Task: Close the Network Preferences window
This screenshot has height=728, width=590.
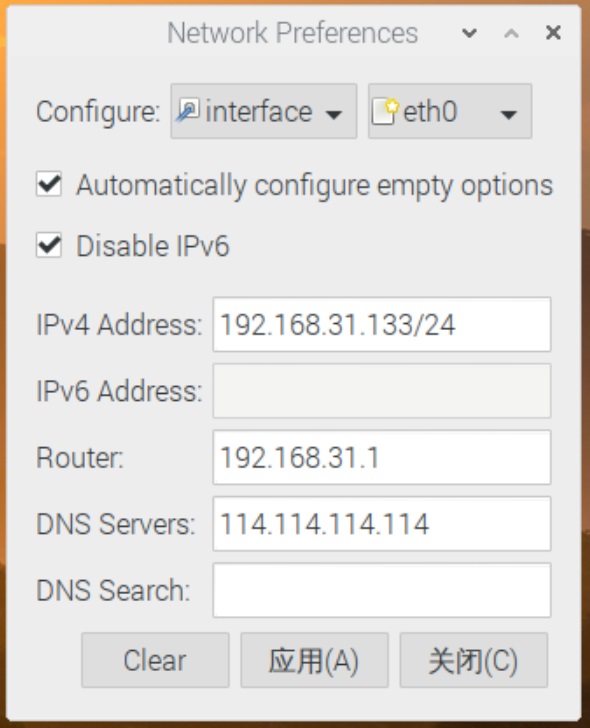Action: pos(553,33)
